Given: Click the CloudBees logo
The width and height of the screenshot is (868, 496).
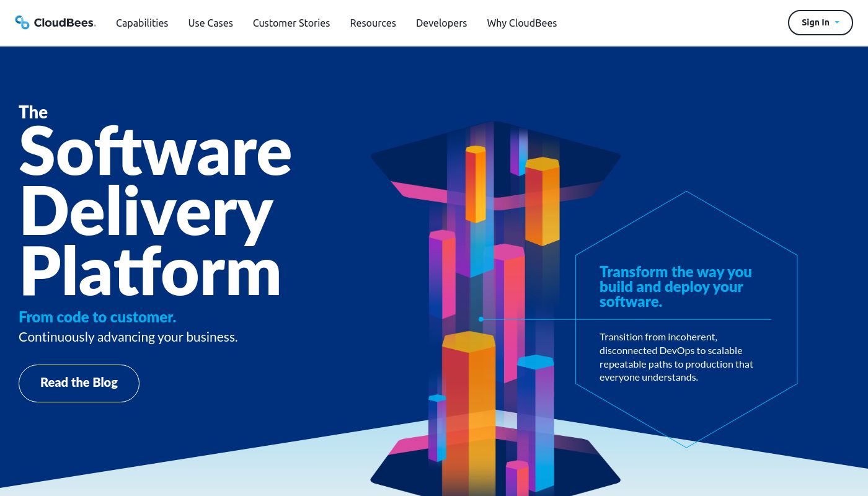Looking at the screenshot, I should click(56, 23).
